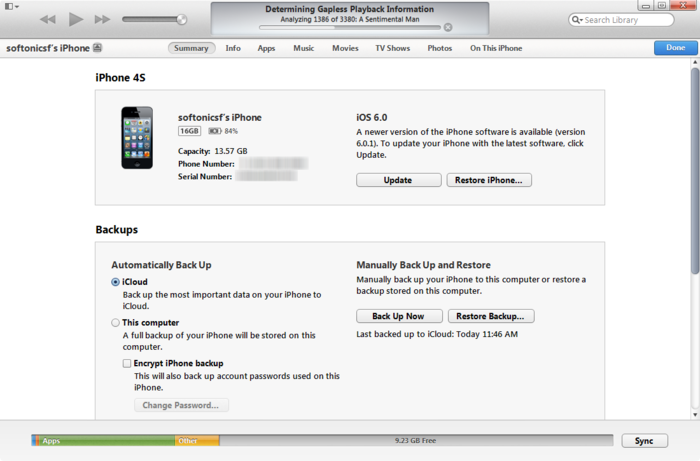The image size is (700, 461).
Task: Click the 9.23 GB Free storage segment
Action: (416, 440)
